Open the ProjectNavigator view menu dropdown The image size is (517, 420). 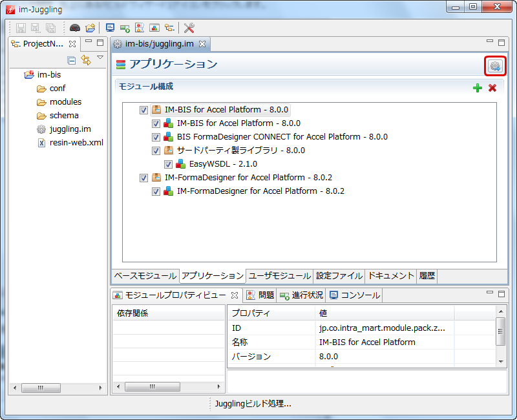point(100,58)
